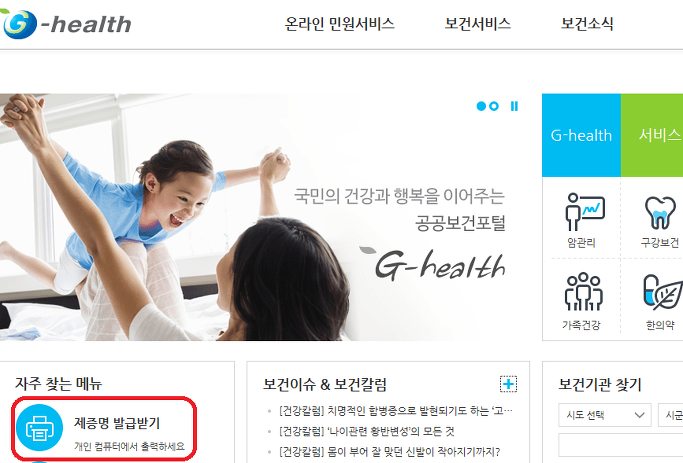Select the first banner slide indicator dot
The width and height of the screenshot is (683, 463).
[x=481, y=106]
